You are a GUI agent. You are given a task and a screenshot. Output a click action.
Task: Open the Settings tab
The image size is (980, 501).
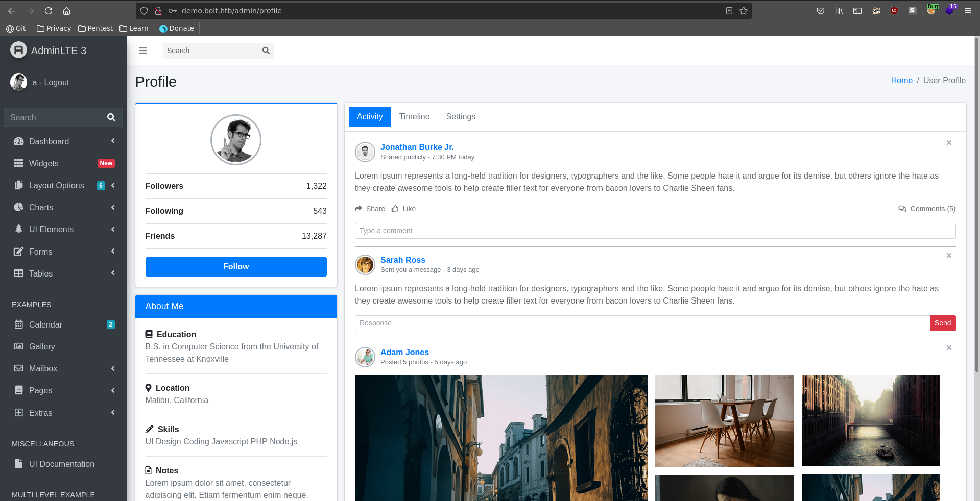[460, 117]
